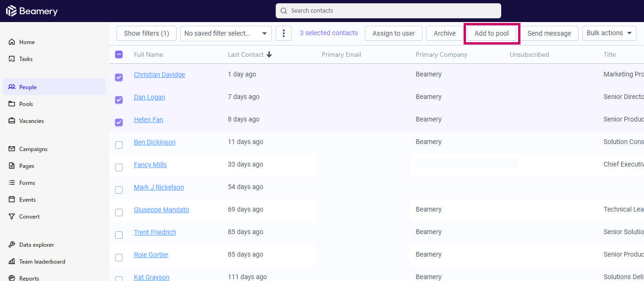Click 'Technical Lea' title in Giuseppe row
Screen dimensions: 644x281
(624, 209)
